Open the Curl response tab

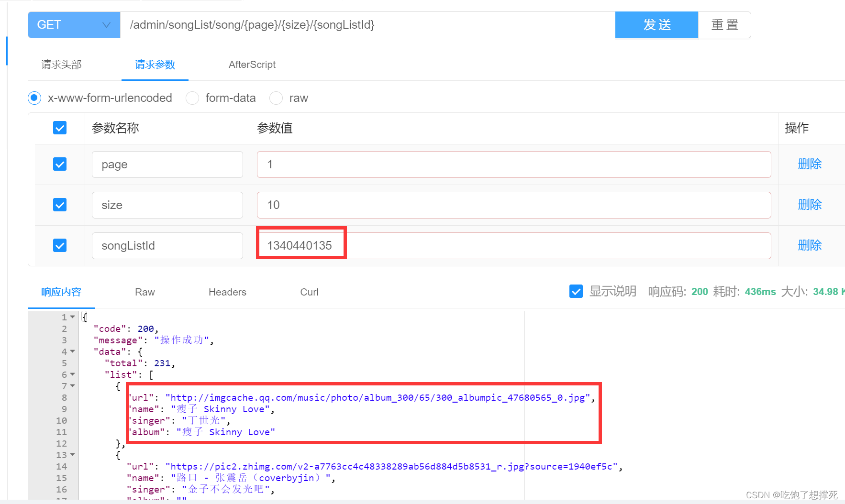click(309, 292)
